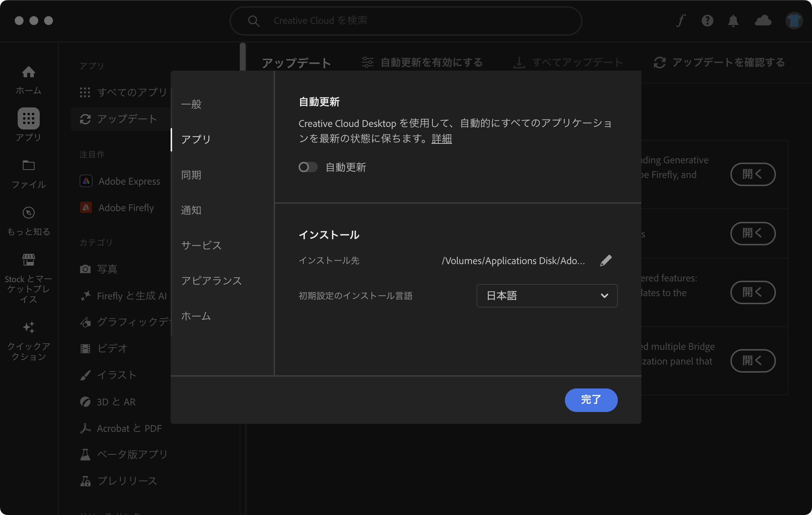Click 開く button beside multiple Bridge text
The height and width of the screenshot is (515, 812).
[x=753, y=360]
